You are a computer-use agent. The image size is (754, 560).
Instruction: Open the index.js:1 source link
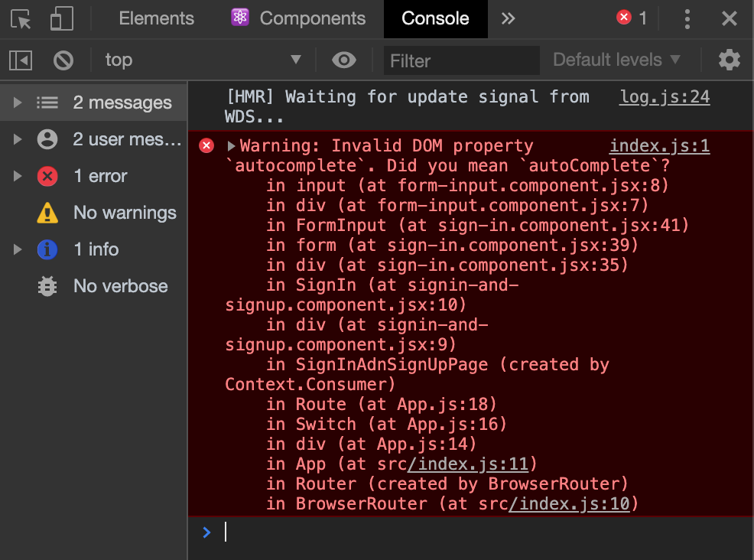point(659,145)
